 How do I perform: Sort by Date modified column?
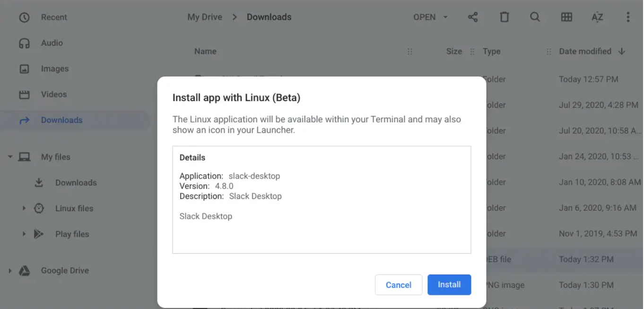click(585, 51)
